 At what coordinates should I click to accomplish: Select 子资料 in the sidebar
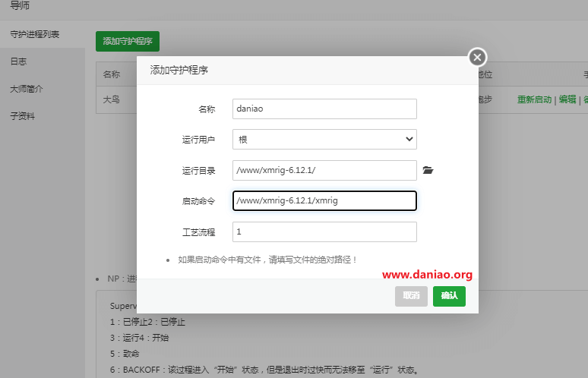(x=22, y=116)
